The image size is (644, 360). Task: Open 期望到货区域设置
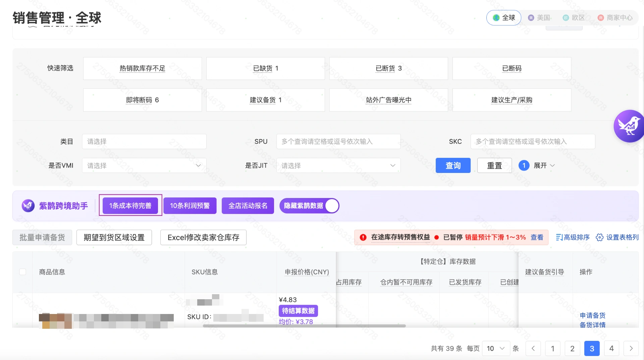tap(114, 237)
